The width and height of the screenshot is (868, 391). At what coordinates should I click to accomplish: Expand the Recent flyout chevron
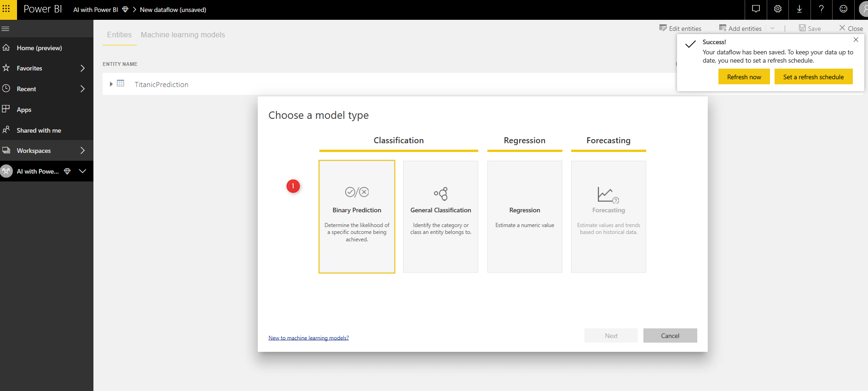[x=82, y=88]
